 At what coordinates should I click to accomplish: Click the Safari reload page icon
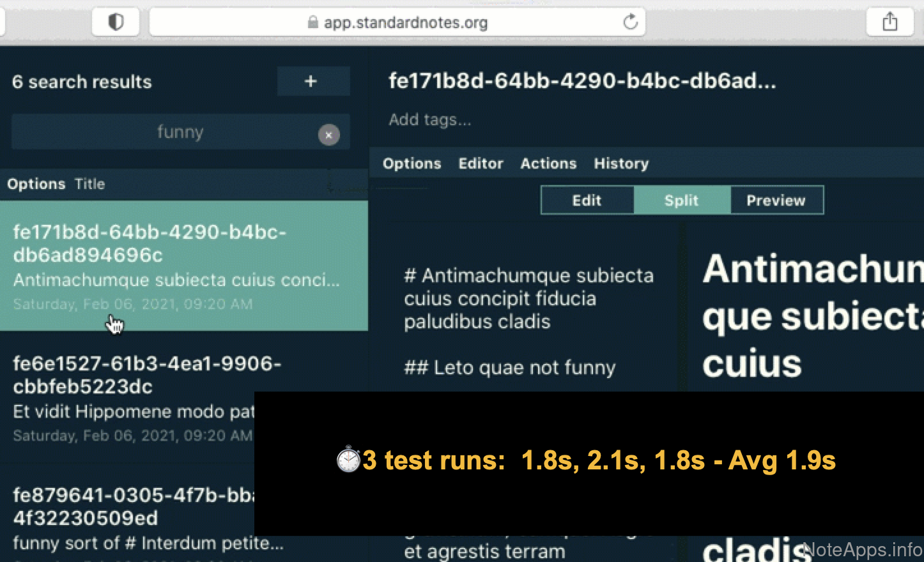[x=630, y=22]
